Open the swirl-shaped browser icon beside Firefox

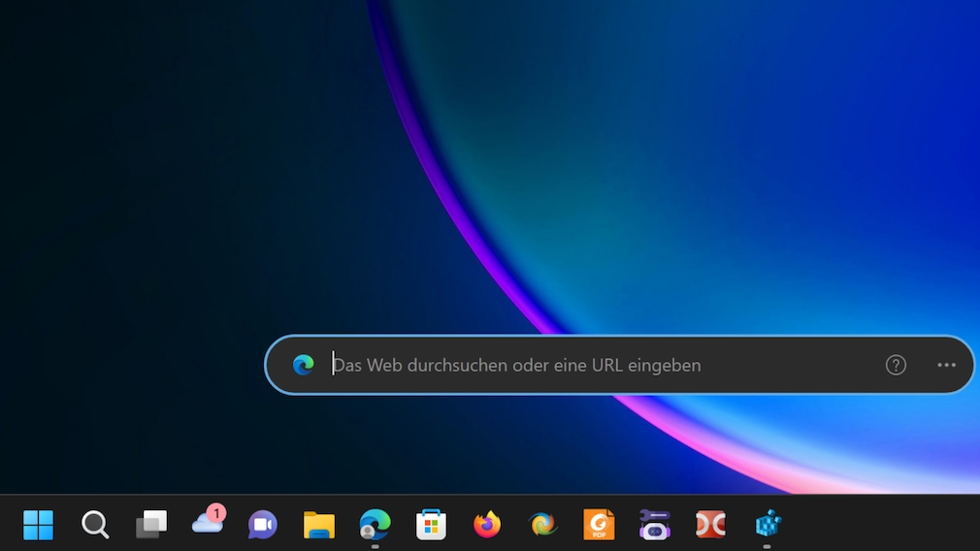click(x=542, y=525)
